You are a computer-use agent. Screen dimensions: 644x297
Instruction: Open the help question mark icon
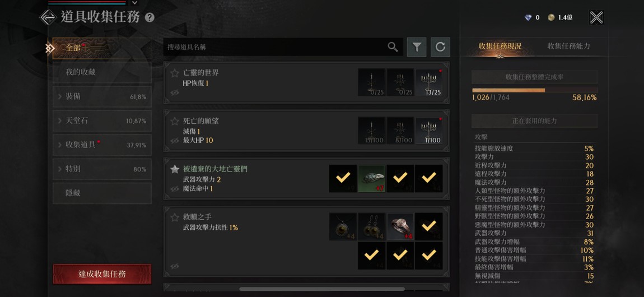pyautogui.click(x=150, y=18)
